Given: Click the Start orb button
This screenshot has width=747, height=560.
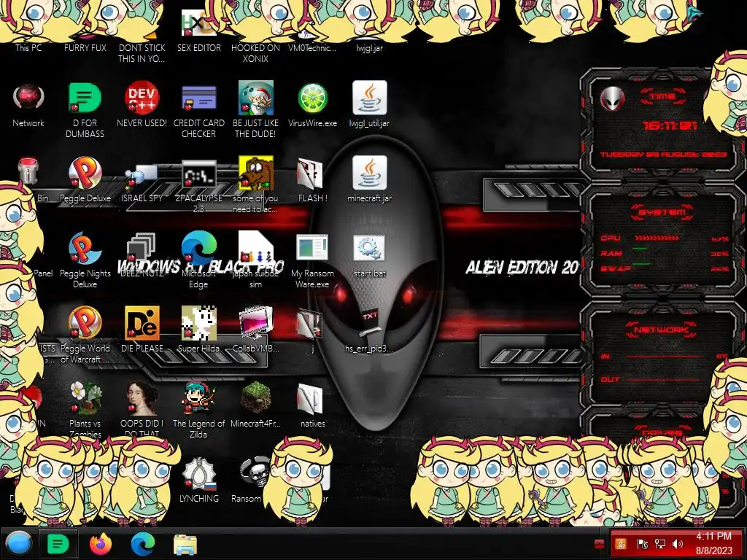Looking at the screenshot, I should (18, 543).
